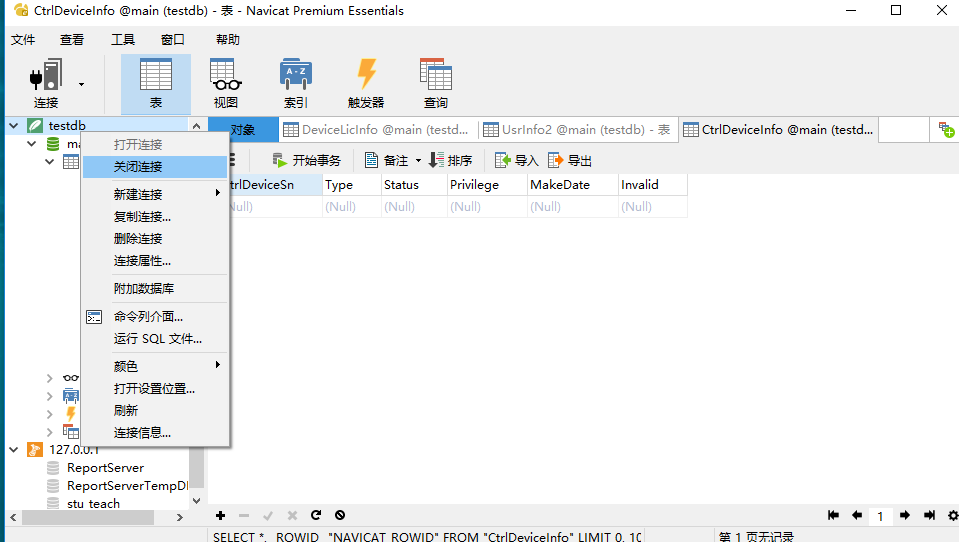Select the ReportServer database
This screenshot has width=959, height=542.
(105, 468)
